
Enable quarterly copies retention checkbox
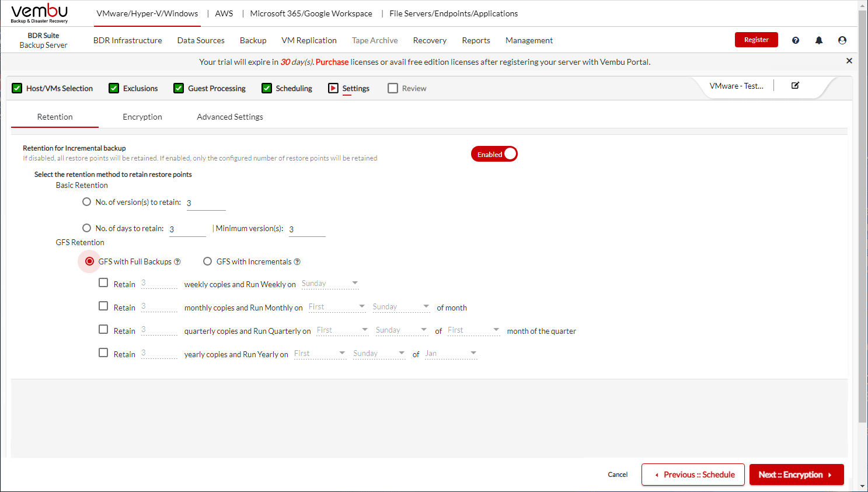103,330
